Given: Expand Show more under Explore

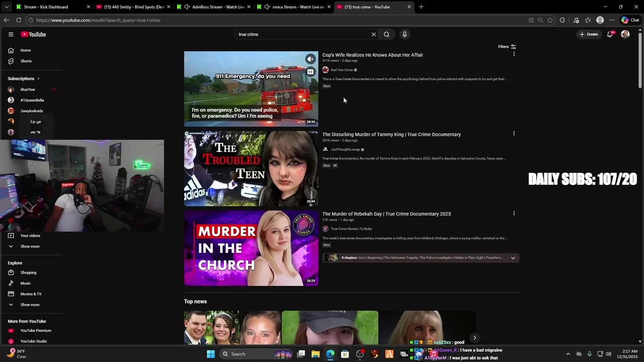Looking at the screenshot, I should pyautogui.click(x=30, y=305).
